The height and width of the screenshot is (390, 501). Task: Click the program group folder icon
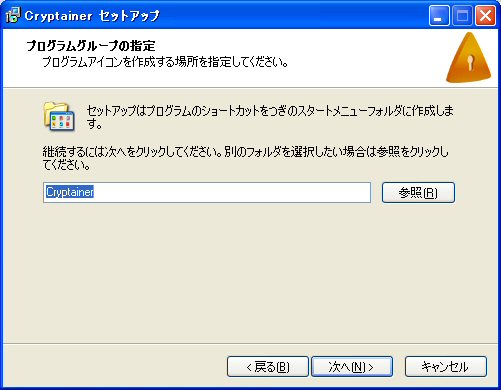click(x=59, y=116)
